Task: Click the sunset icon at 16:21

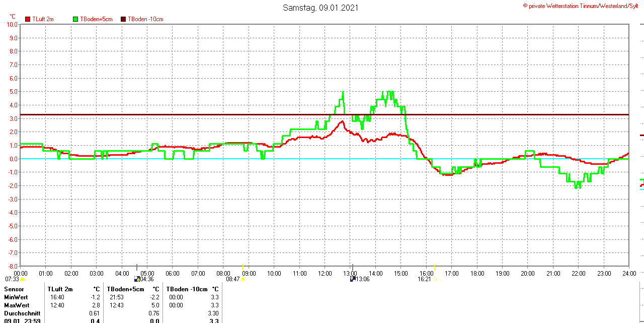Action: [435, 279]
